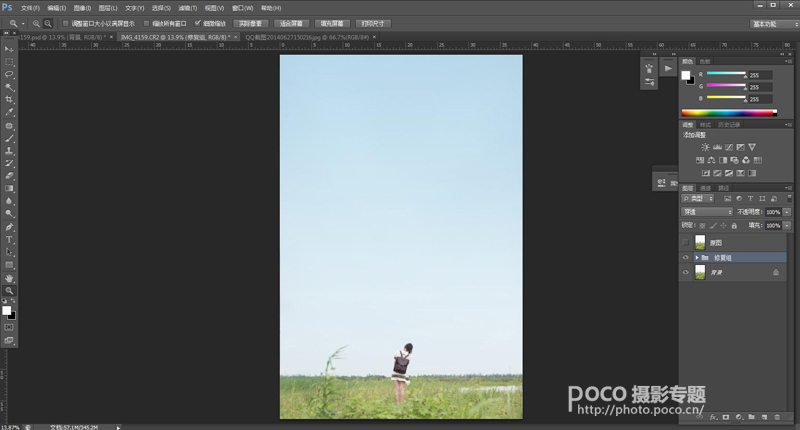Select the Horizontal Type tool
800x430 pixels.
9,240
